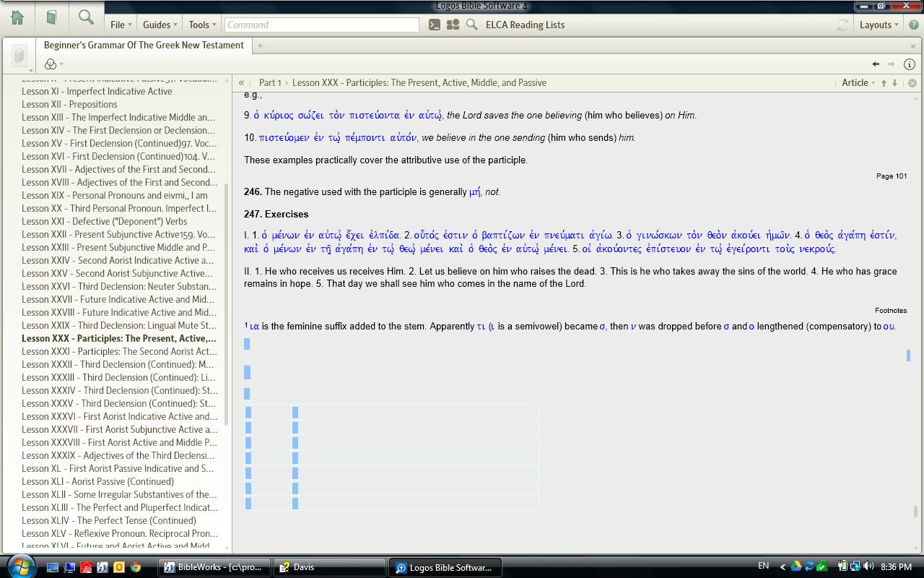Open Lesson XI - Imperfect Indicative Active
924x578 pixels.
click(97, 91)
